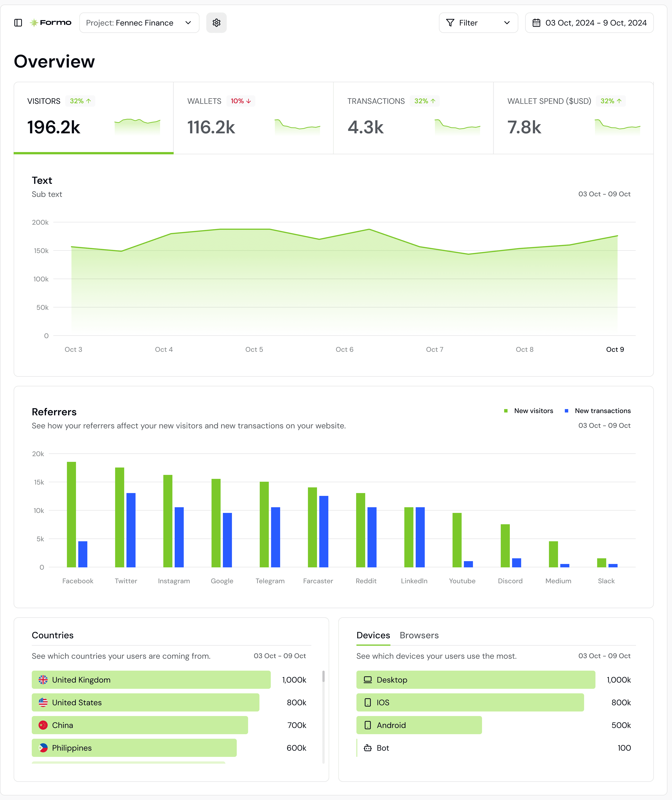Click the IOS phone icon
Viewport: 672px width, 800px height.
pos(368,702)
